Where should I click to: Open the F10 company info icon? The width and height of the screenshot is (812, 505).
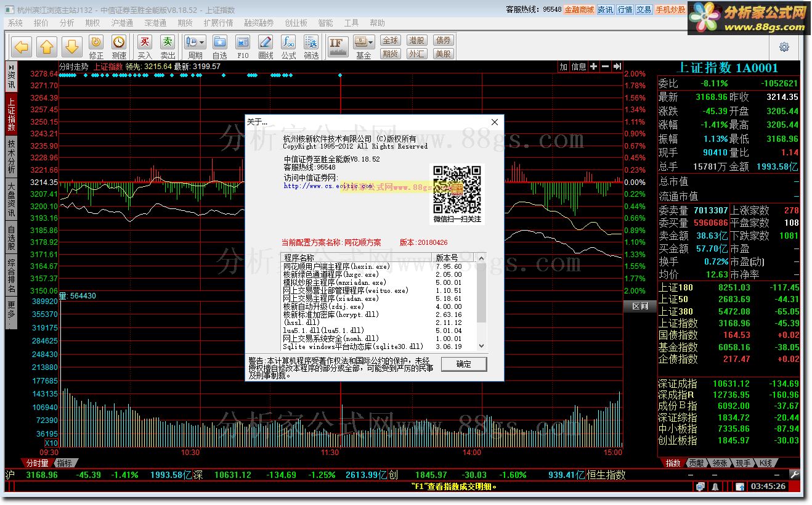pyautogui.click(x=243, y=47)
